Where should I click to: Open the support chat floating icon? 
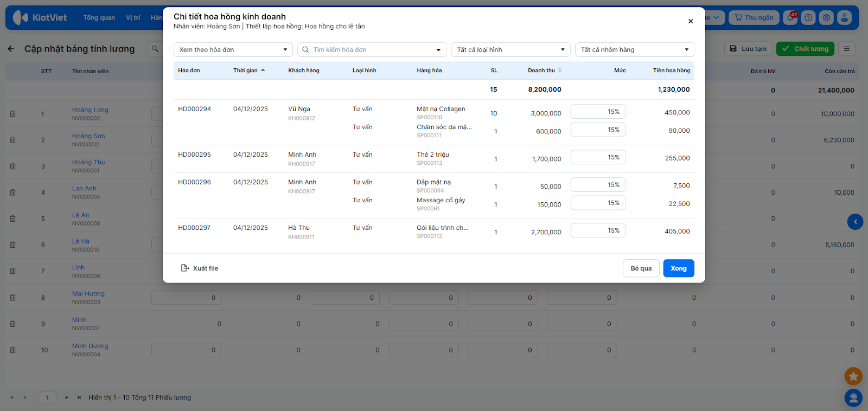(853, 399)
